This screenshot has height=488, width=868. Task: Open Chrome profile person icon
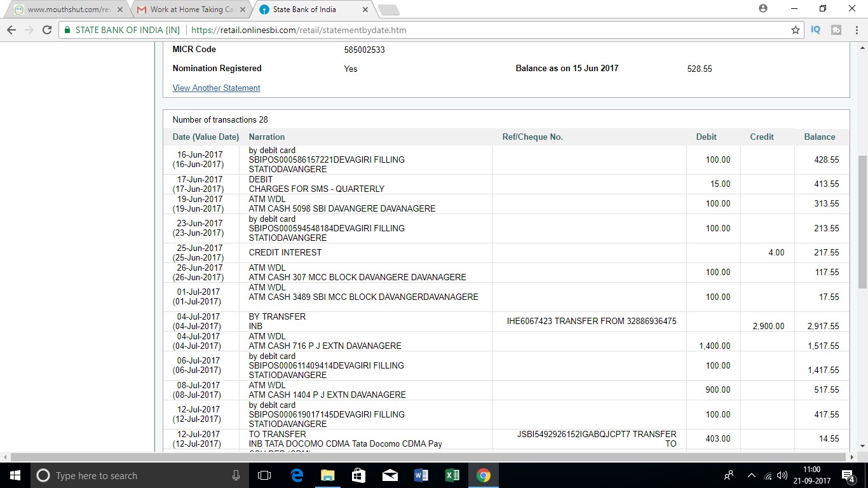[x=763, y=8]
